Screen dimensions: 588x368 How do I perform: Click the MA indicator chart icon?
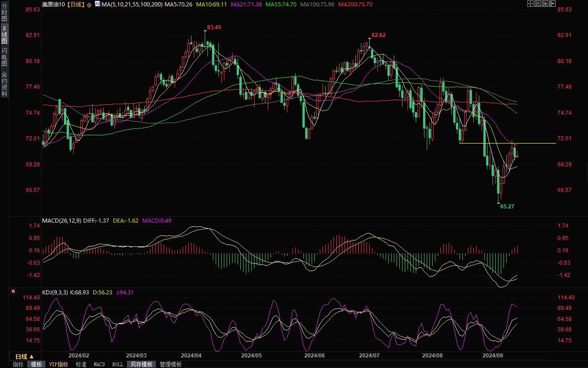pyautogui.click(x=97, y=4)
